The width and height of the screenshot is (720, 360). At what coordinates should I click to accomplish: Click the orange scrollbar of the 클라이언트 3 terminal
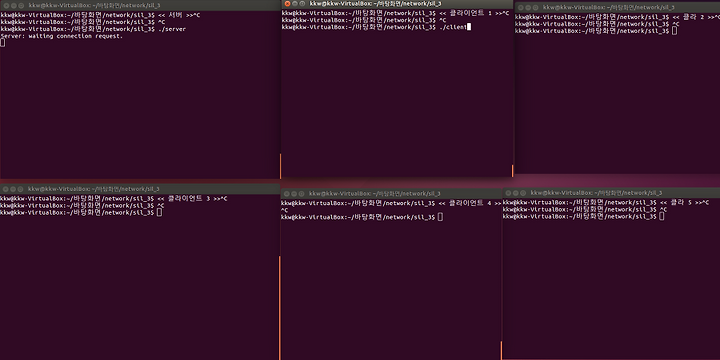[x=279, y=308]
